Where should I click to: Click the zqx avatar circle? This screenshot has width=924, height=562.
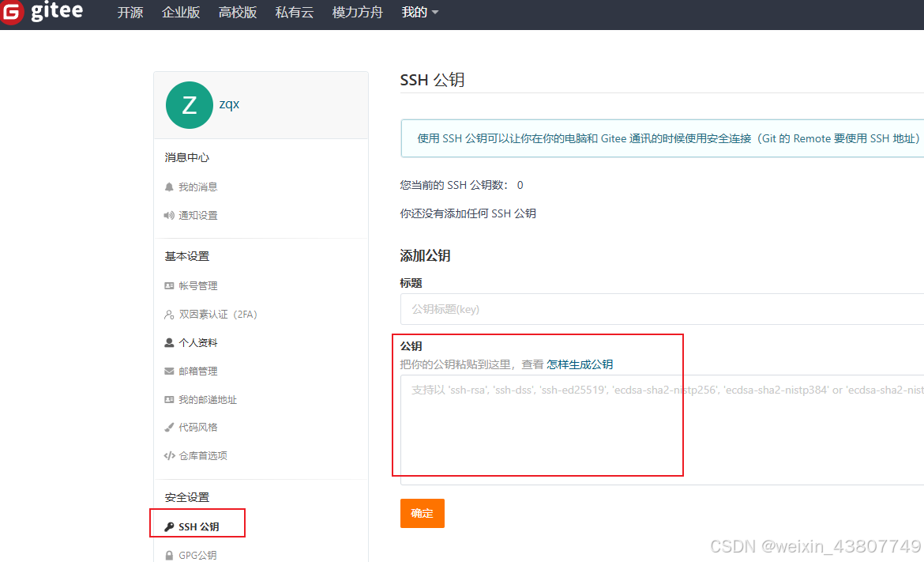point(190,105)
